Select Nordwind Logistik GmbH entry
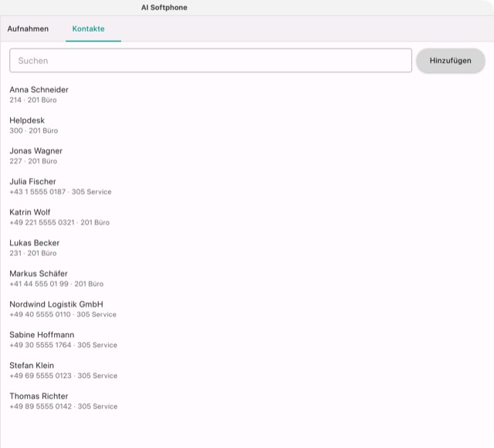This screenshot has width=494, height=448. click(247, 309)
